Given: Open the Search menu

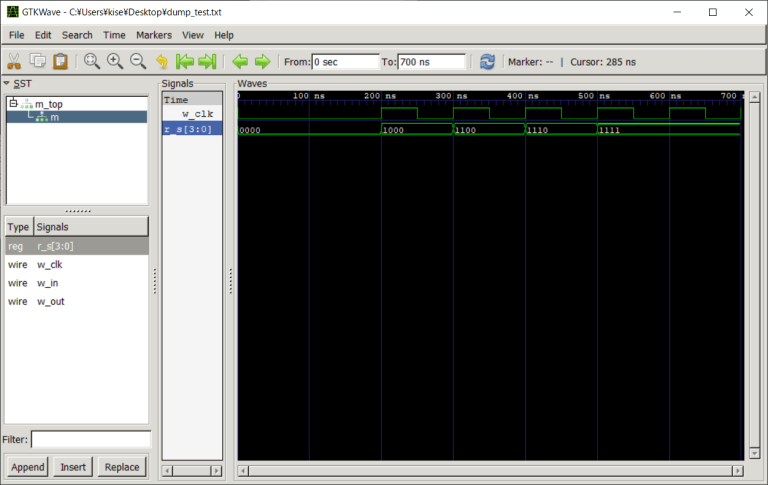Looking at the screenshot, I should click(77, 35).
